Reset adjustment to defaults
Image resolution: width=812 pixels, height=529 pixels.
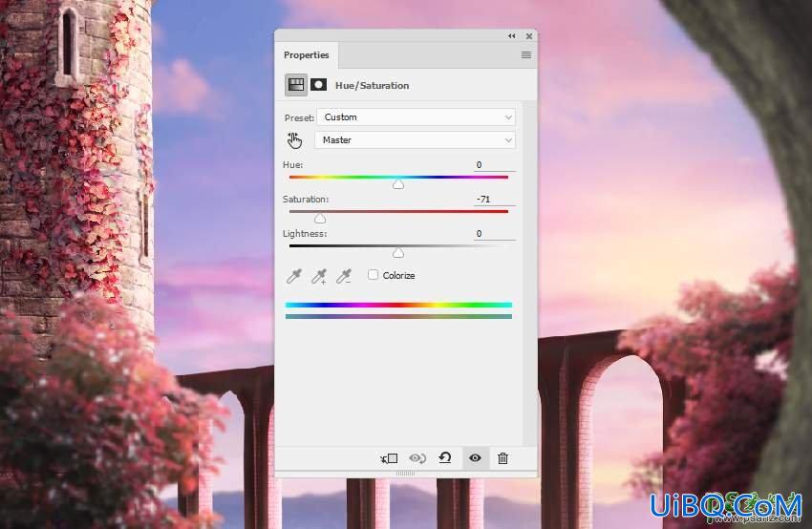[445, 457]
